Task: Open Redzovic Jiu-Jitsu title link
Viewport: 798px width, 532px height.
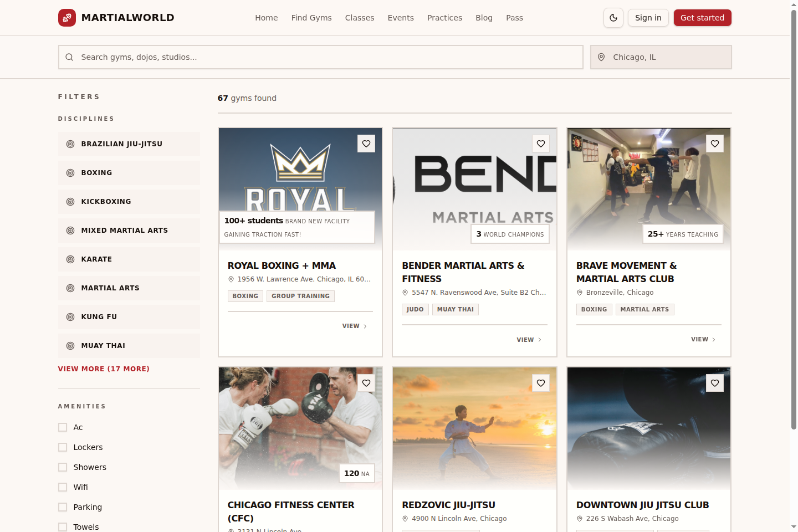Action: click(x=449, y=505)
